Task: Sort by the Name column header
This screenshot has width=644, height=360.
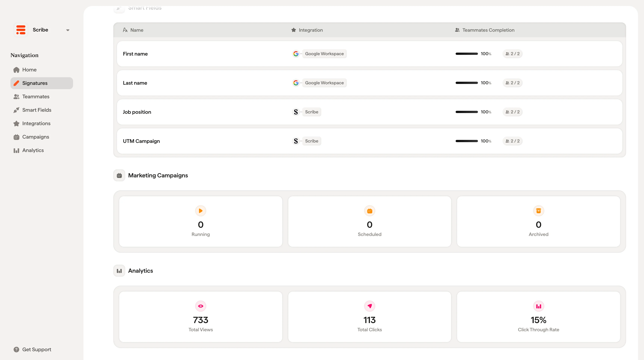Action: pyautogui.click(x=133, y=30)
